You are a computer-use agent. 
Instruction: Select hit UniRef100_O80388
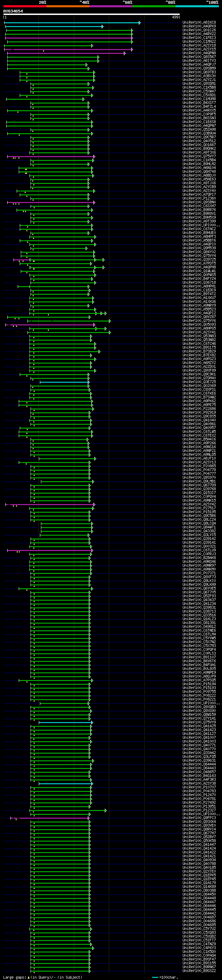[199, 890]
